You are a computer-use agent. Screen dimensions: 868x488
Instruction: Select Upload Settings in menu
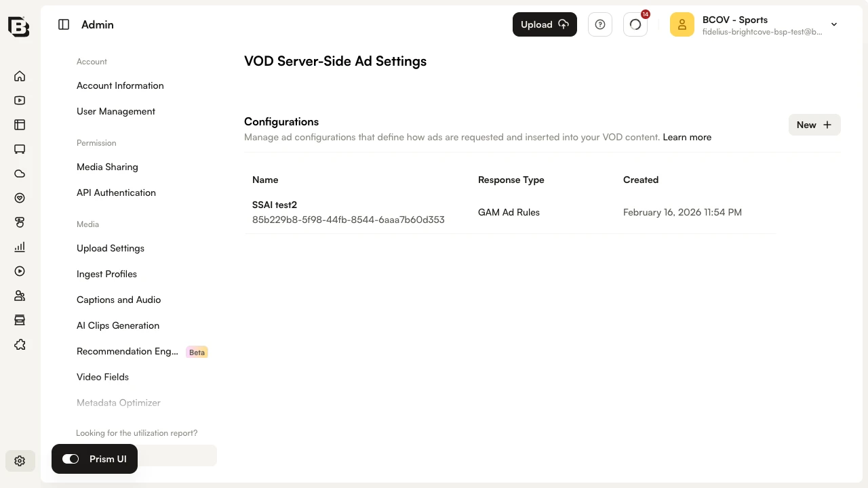pos(111,248)
